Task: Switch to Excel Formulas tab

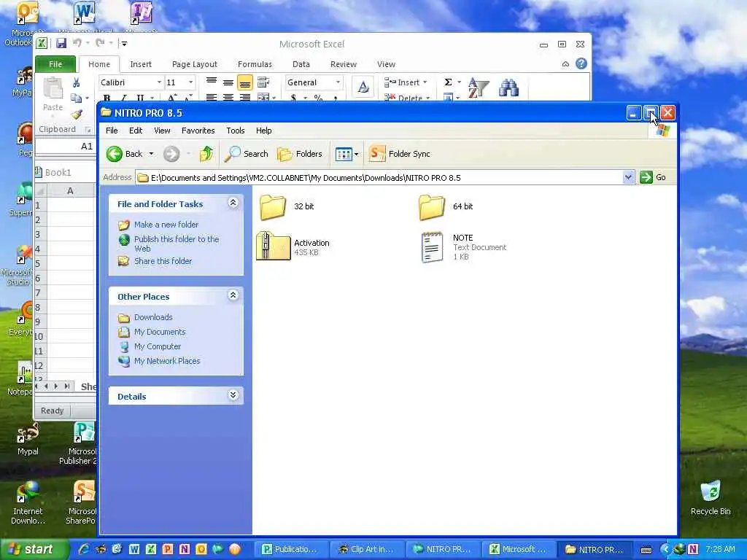Action: (255, 64)
